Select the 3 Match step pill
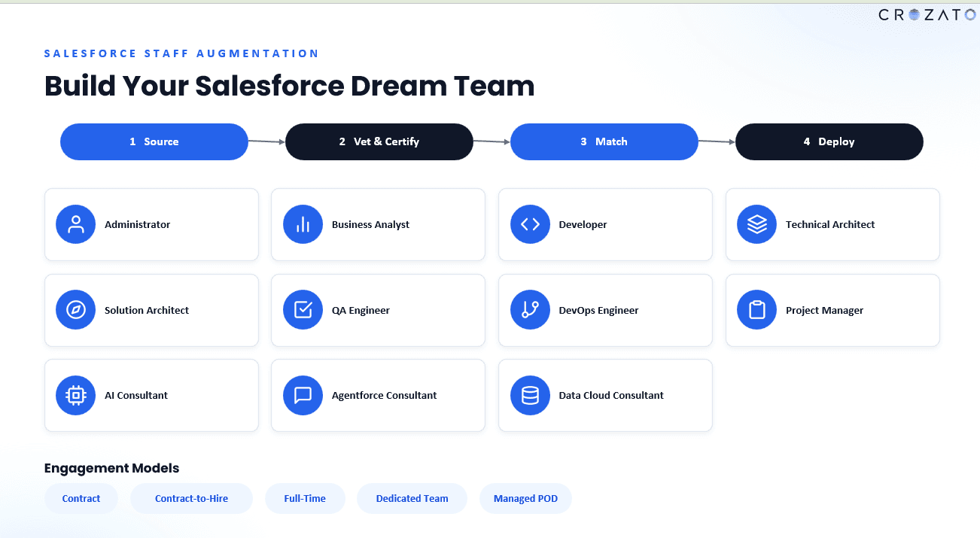 604,141
